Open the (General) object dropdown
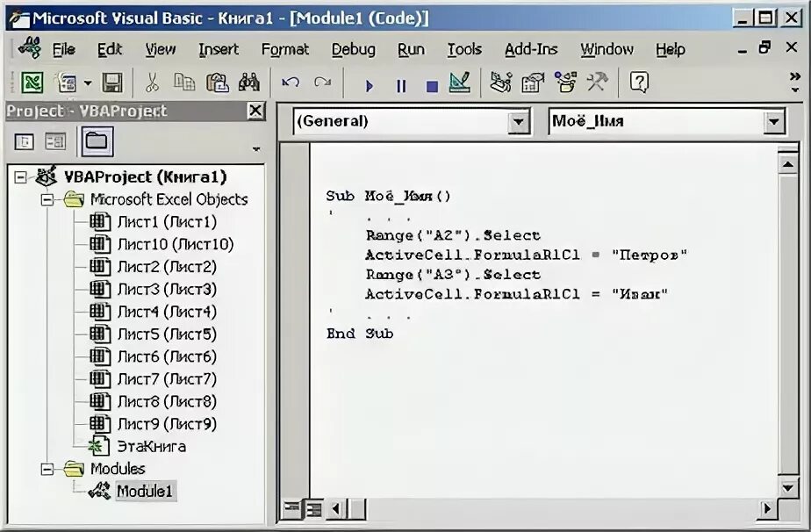 pyautogui.click(x=520, y=121)
